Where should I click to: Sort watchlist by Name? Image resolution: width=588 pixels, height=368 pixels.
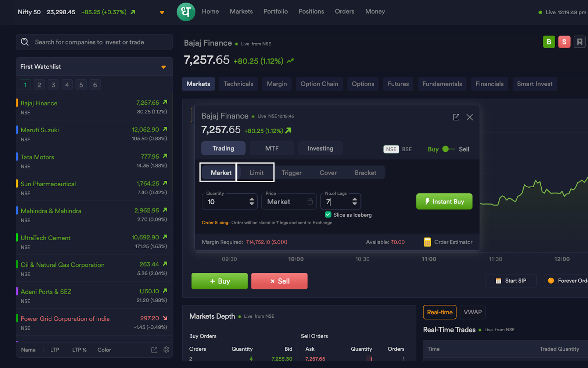[x=28, y=350]
